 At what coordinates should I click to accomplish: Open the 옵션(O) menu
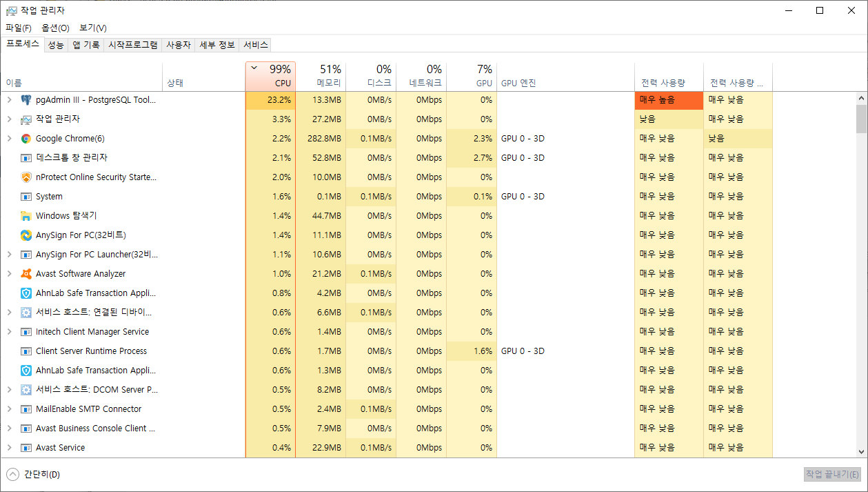click(x=55, y=28)
